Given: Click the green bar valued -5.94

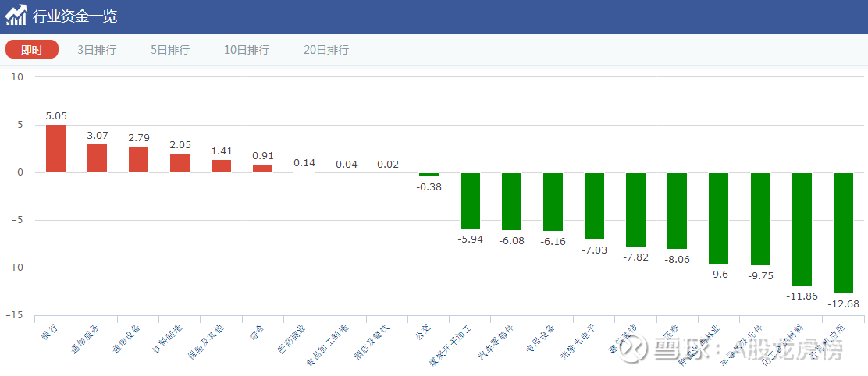Looking at the screenshot, I should 470,200.
